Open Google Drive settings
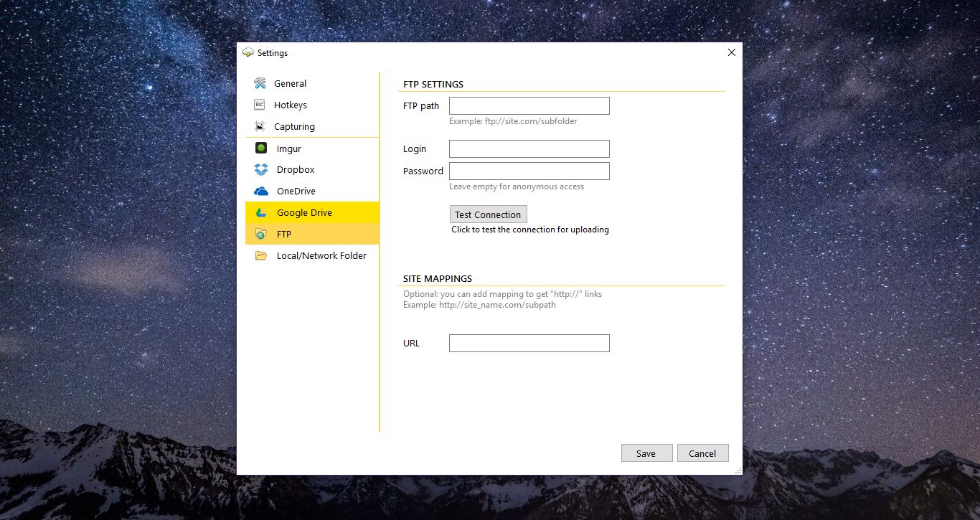This screenshot has width=980, height=520. [x=312, y=212]
